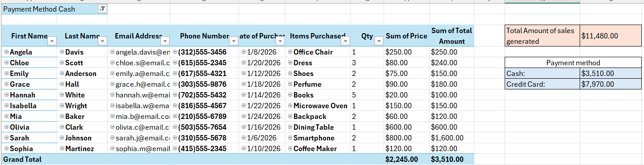Select the Wright last name cell
Viewport: 644px width, 165px height.
point(83,106)
